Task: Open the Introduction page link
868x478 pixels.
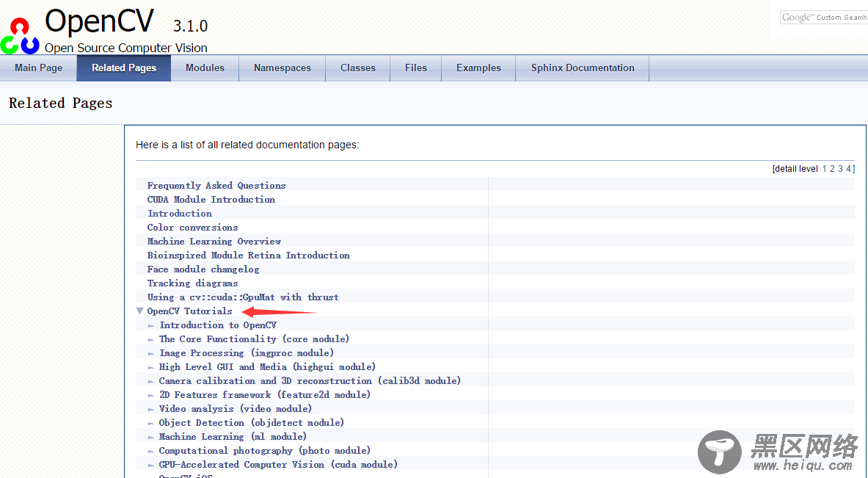Action: coord(179,213)
